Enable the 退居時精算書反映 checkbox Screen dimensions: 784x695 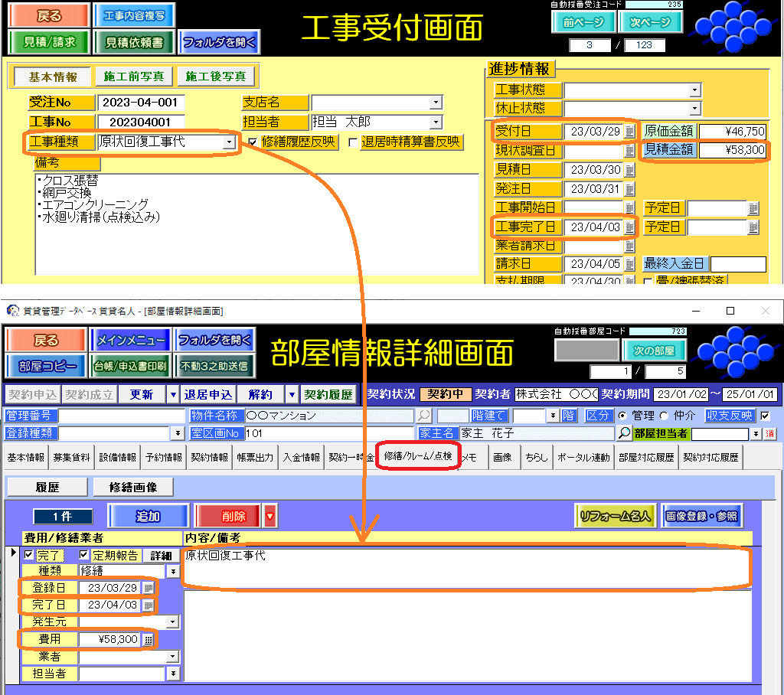click(353, 142)
